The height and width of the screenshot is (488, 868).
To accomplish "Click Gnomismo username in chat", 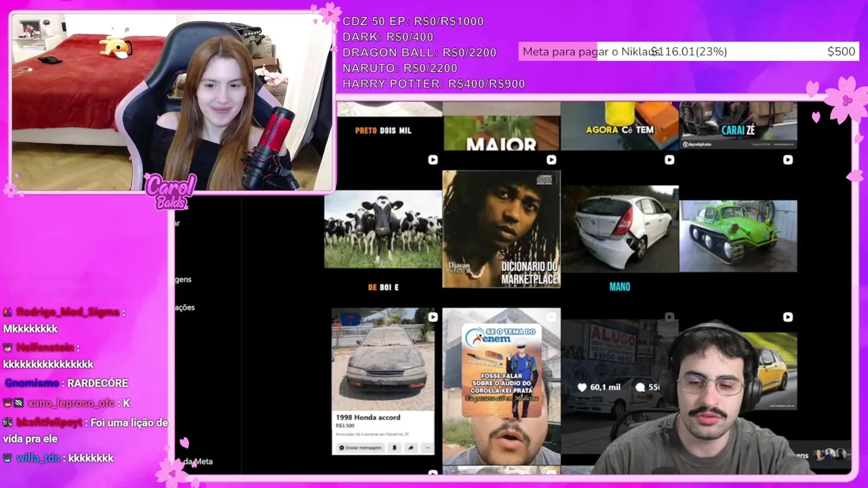I will point(31,383).
